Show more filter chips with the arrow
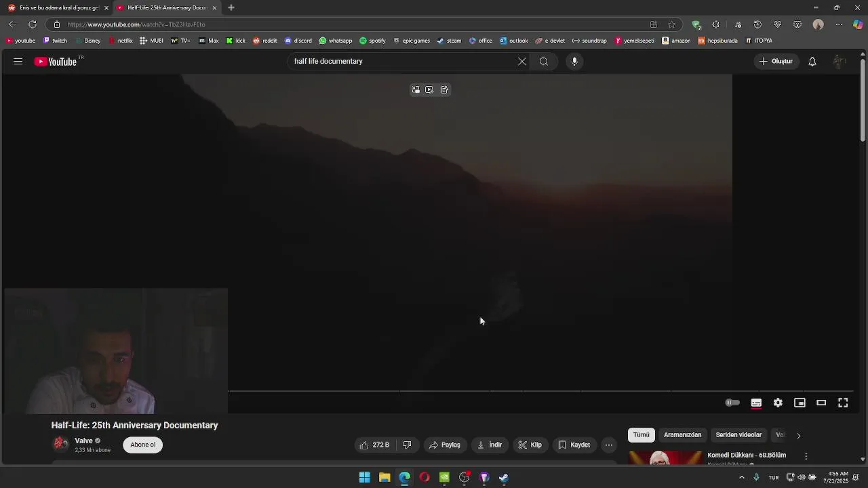The height and width of the screenshot is (488, 868). [798, 436]
